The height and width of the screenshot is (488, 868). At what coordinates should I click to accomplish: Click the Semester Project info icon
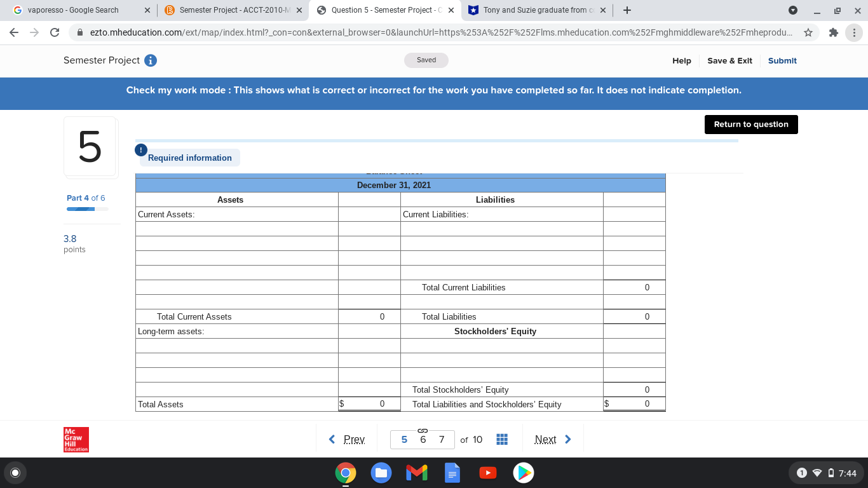tap(151, 60)
